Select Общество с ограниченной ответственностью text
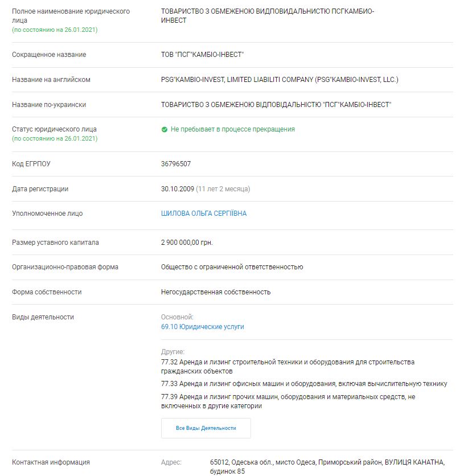 coord(232,267)
